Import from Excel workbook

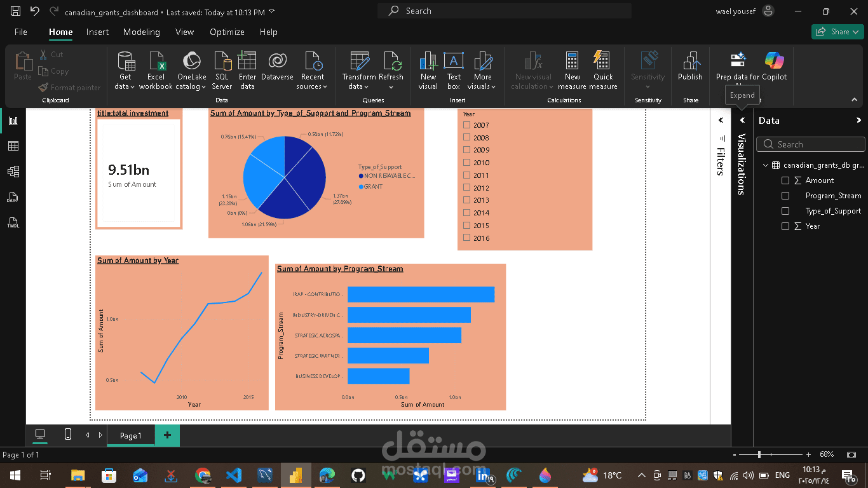[156, 71]
